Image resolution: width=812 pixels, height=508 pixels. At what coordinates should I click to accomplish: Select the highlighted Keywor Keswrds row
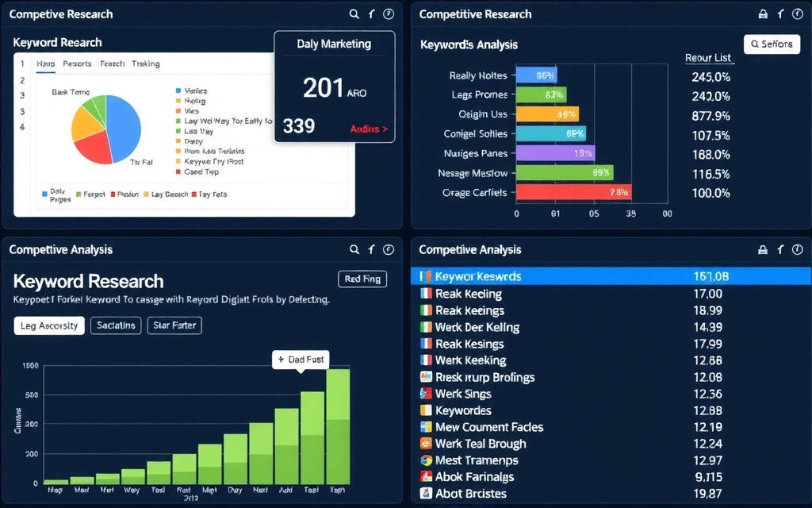point(611,276)
